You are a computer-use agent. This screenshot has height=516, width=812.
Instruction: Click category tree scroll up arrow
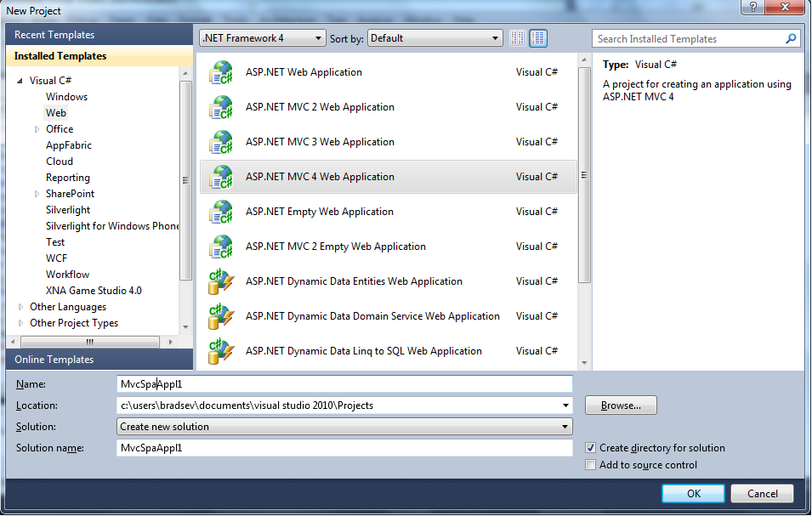pyautogui.click(x=185, y=73)
